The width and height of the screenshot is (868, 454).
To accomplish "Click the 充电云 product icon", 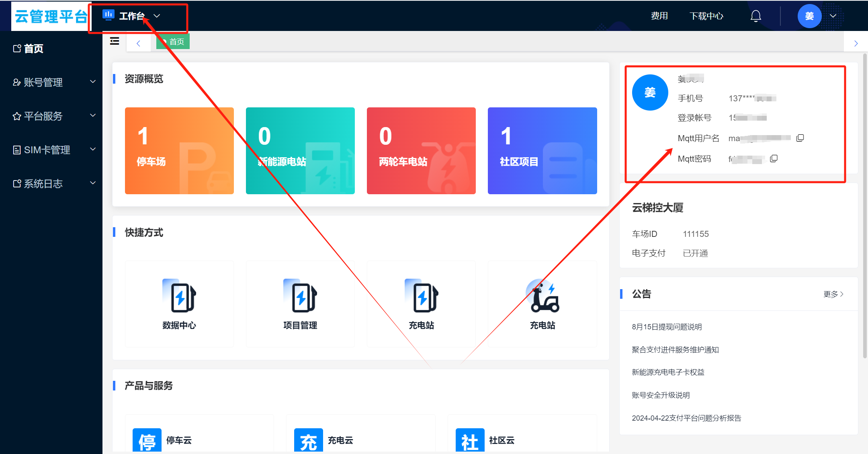I will [x=308, y=440].
